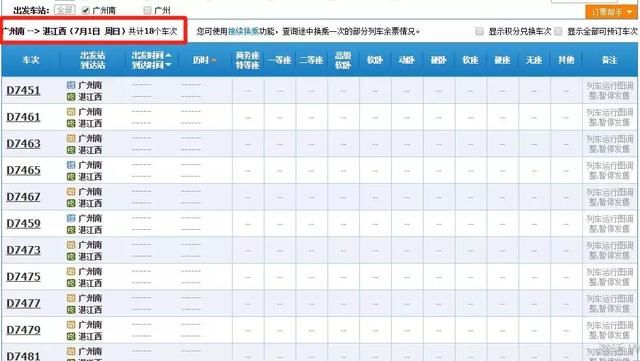Click the terminal station icon for D7461
Viewport: 640px width, 361px height.
(x=71, y=123)
